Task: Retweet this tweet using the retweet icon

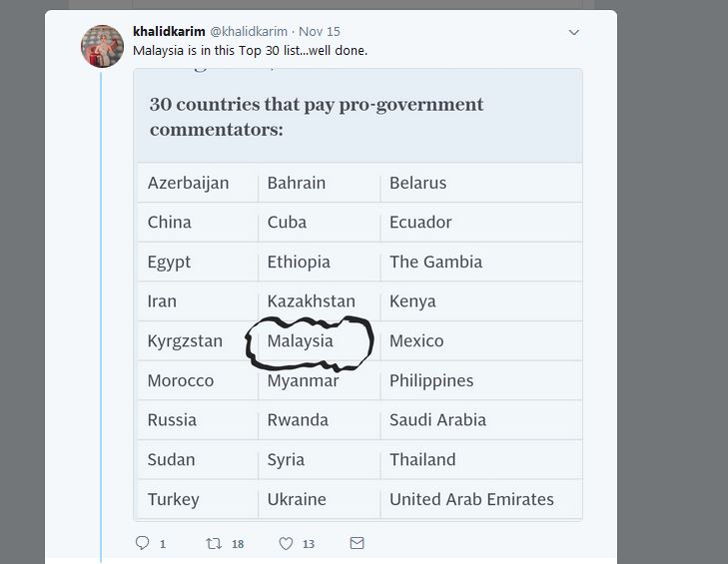Action: [x=214, y=543]
